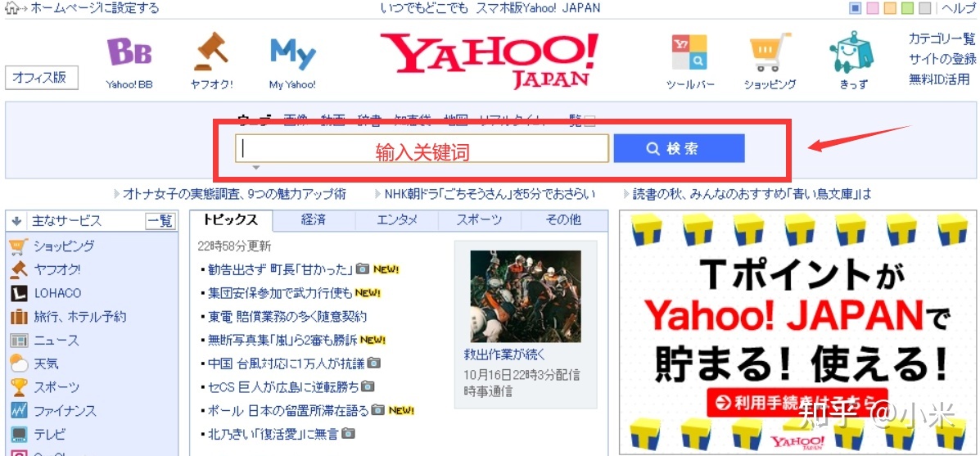Viewport: 980px width, 456px height.
Task: Select the blue theme color swatch
Action: [856, 8]
